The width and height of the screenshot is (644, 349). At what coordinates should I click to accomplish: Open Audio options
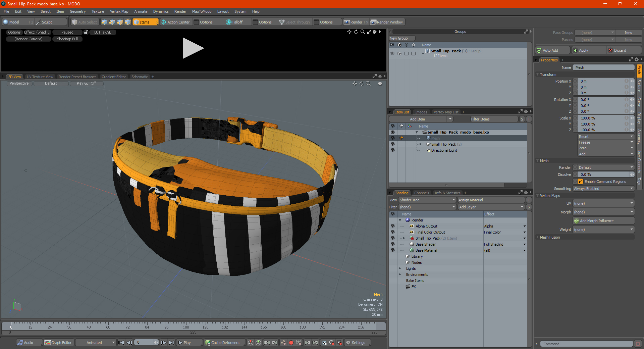(x=29, y=343)
